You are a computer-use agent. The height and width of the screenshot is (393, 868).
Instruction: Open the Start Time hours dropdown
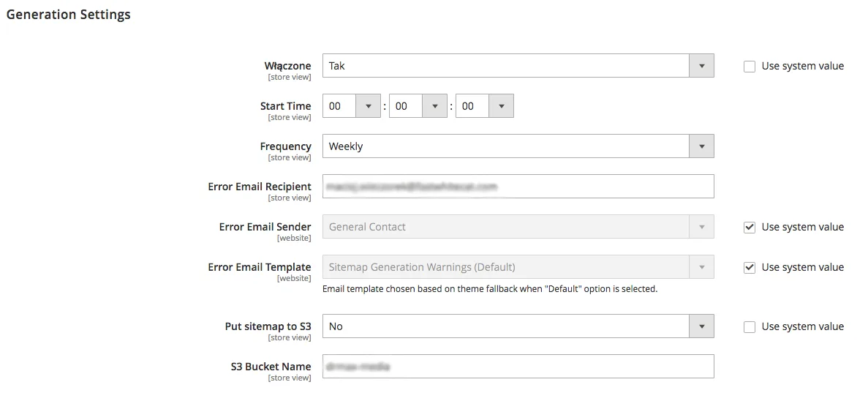pos(352,106)
